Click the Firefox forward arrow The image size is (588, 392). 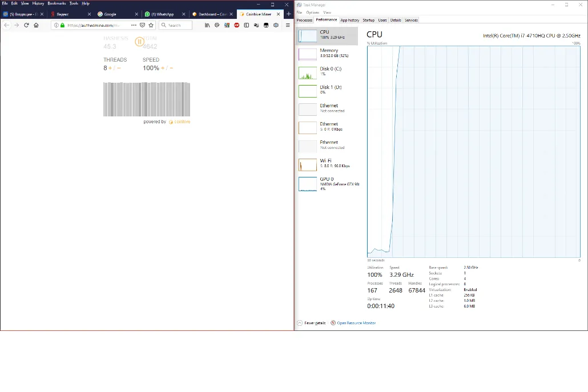coord(16,25)
